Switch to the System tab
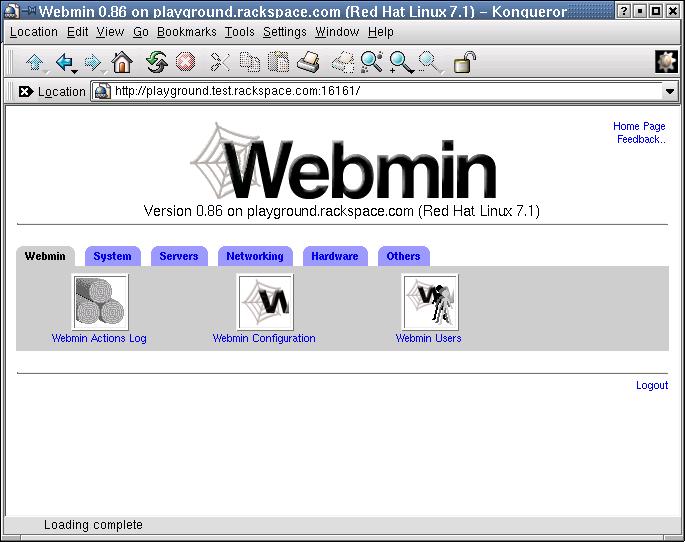Viewport: 685px width, 542px height. click(112, 256)
